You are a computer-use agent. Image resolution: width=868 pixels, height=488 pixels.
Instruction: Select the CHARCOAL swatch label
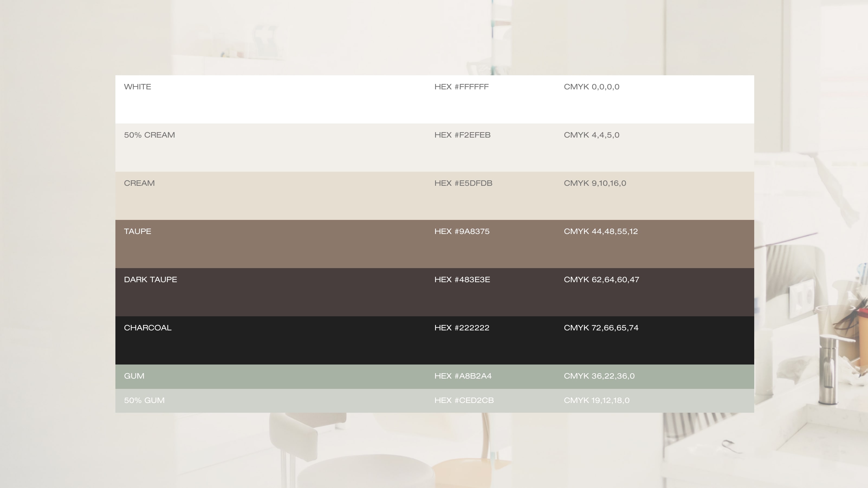tap(148, 328)
